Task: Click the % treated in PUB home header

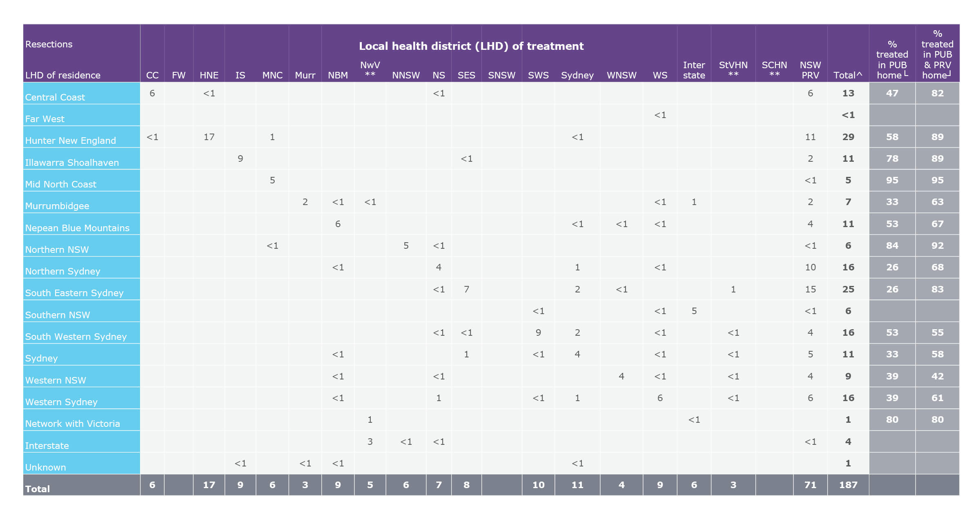Action: coord(892,60)
